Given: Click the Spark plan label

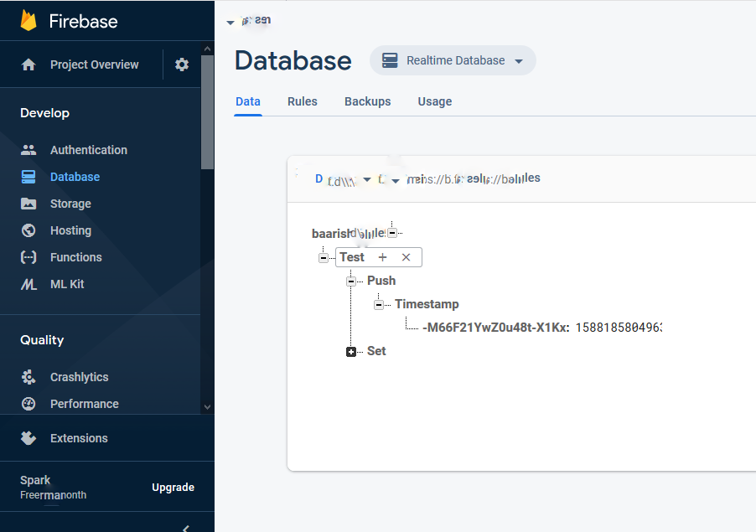Looking at the screenshot, I should coord(35,480).
